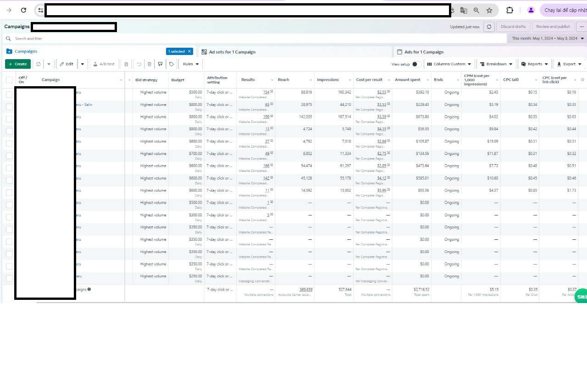
Task: Click the customize columns plus icon
Action: click(582, 80)
